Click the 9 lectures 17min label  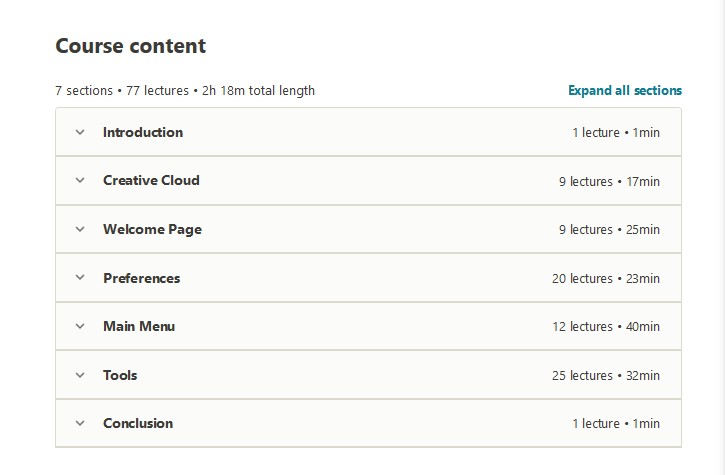click(x=609, y=181)
